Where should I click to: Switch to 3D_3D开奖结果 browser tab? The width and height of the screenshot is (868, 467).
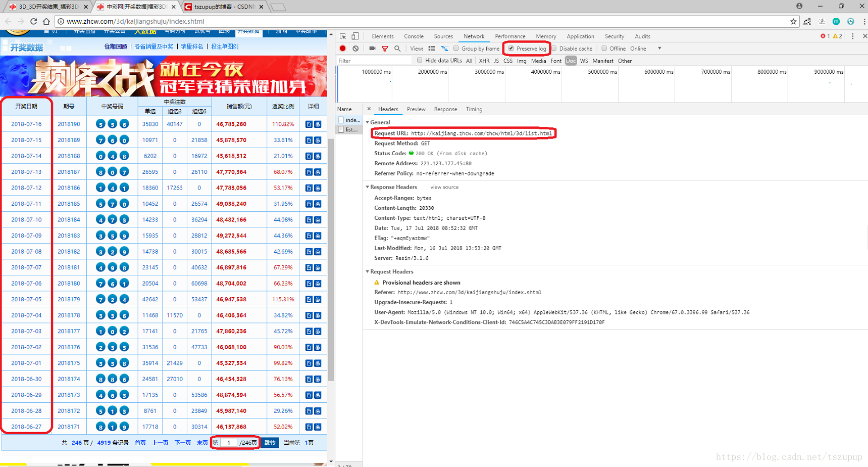pos(48,7)
